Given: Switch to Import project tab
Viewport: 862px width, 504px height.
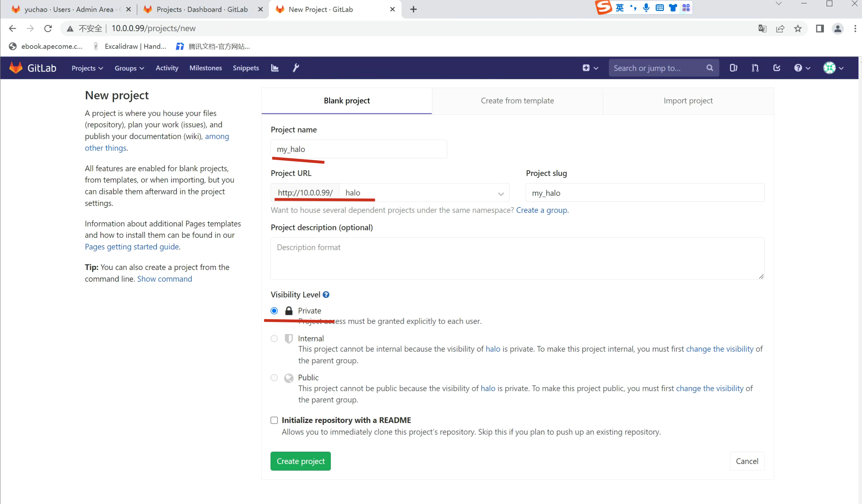Looking at the screenshot, I should click(688, 101).
